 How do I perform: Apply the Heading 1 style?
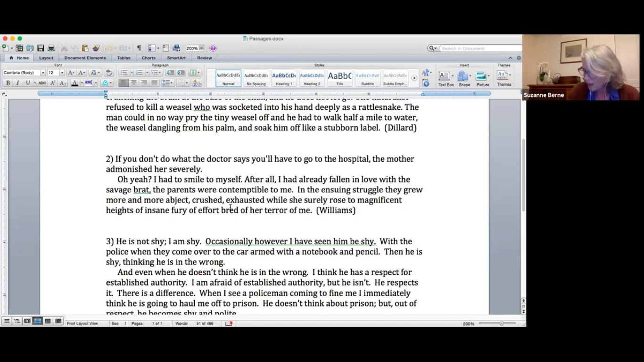(284, 78)
